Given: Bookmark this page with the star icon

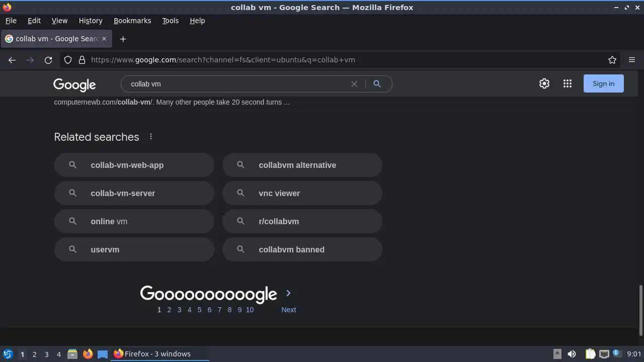Looking at the screenshot, I should click(612, 60).
